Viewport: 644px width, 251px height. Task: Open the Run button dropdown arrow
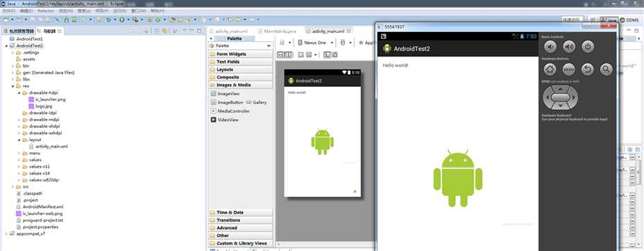(x=128, y=19)
